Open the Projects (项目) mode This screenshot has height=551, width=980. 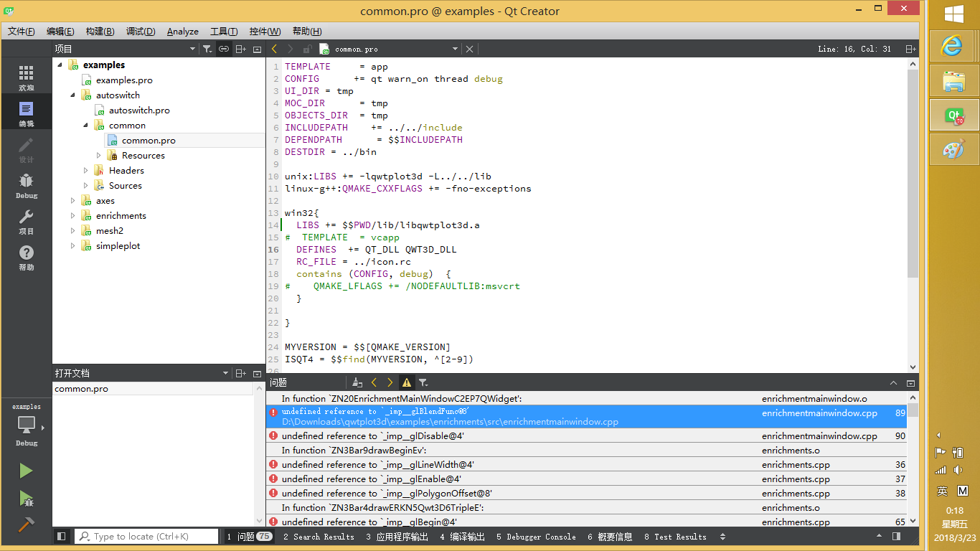coord(26,221)
